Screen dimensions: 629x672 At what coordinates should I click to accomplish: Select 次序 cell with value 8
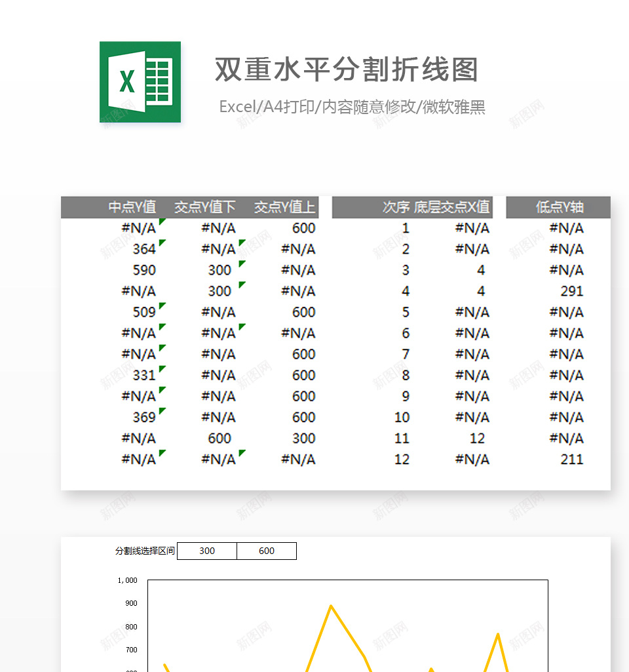406,375
